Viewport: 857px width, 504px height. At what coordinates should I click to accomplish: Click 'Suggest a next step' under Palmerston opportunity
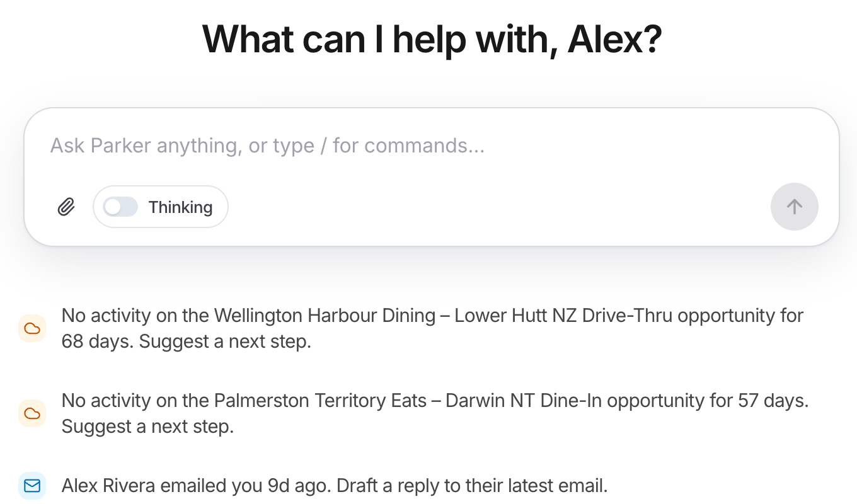(x=147, y=427)
